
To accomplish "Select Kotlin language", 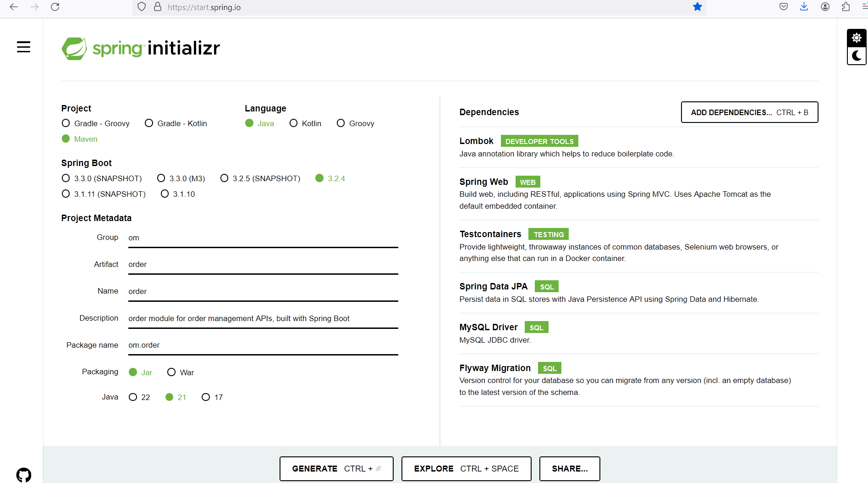I will point(306,123).
